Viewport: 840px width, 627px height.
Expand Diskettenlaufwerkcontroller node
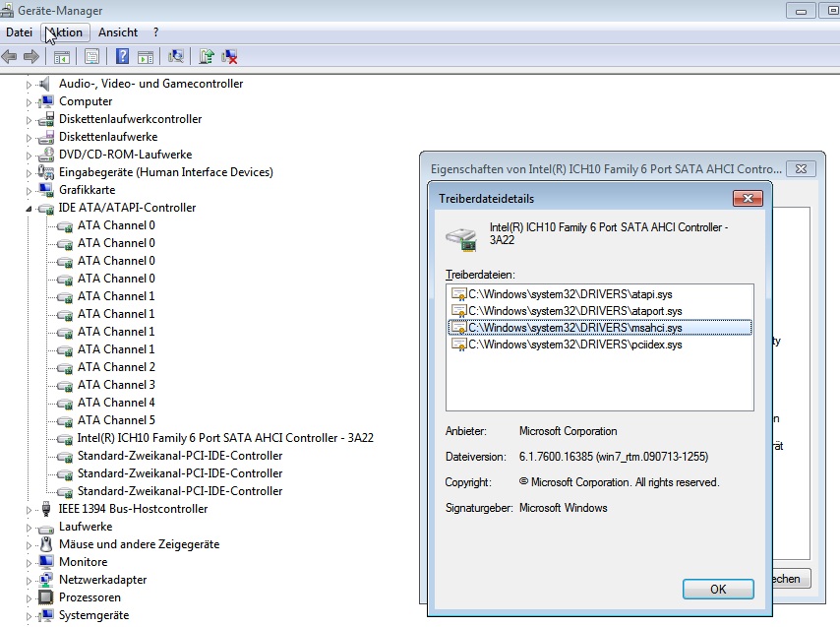(x=29, y=120)
